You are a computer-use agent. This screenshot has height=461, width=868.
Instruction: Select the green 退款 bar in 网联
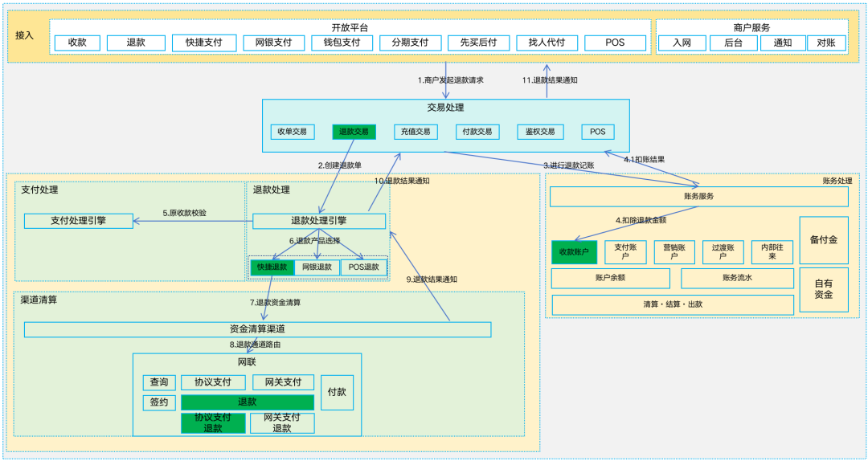pos(248,402)
